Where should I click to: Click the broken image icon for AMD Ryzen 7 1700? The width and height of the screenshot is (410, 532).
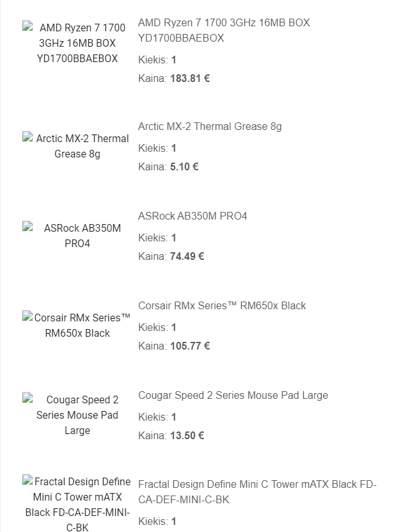pyautogui.click(x=28, y=26)
